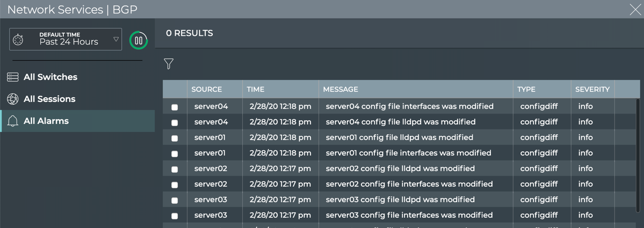Screen dimensions: 644x228
Task: Click the filter funnel icon
Action: tap(169, 64)
